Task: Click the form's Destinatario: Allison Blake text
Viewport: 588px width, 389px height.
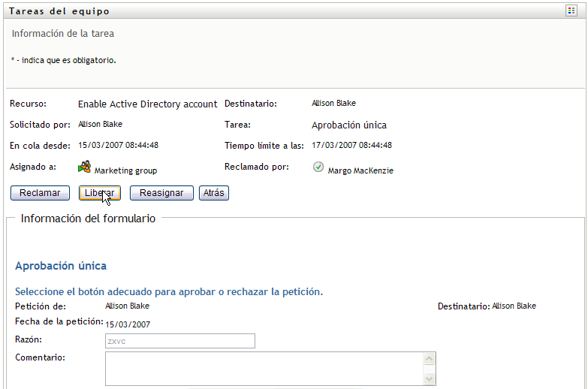Action: (x=487, y=306)
